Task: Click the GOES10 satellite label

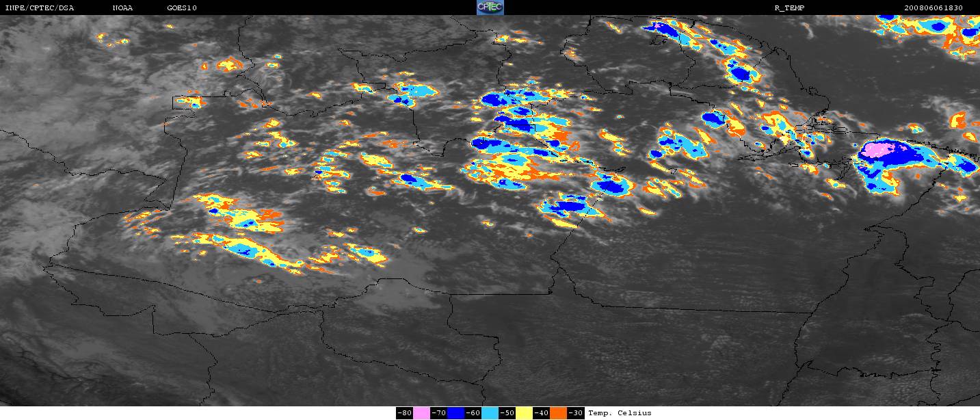Action: coord(182,8)
